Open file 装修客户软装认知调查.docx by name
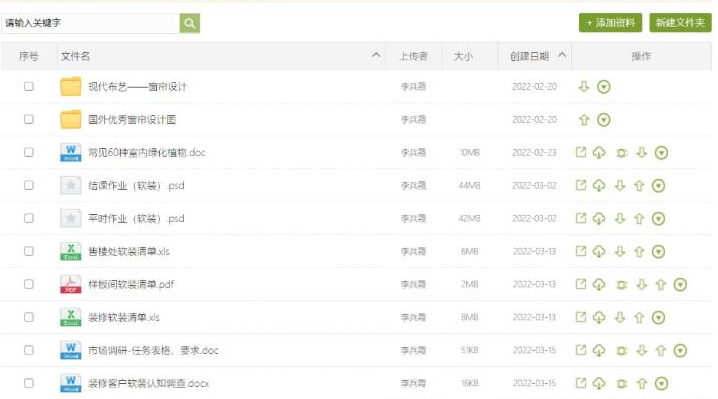This screenshot has height=399, width=718. 148,383
